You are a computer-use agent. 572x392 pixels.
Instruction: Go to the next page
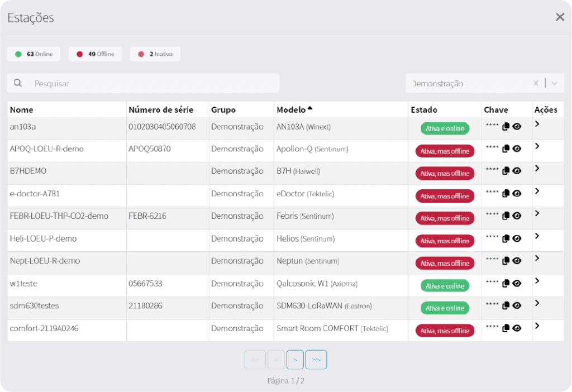pos(295,360)
